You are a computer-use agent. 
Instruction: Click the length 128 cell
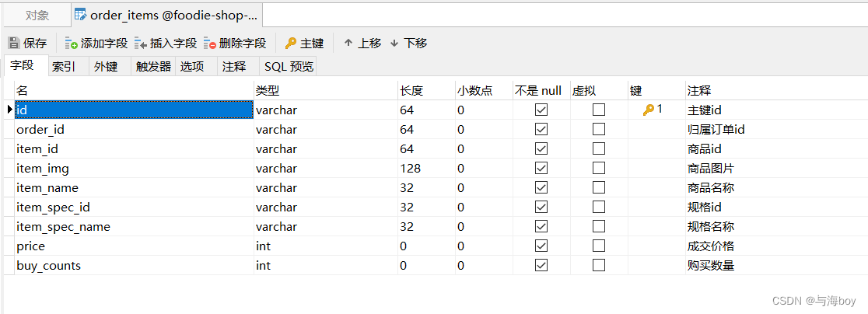(x=426, y=168)
